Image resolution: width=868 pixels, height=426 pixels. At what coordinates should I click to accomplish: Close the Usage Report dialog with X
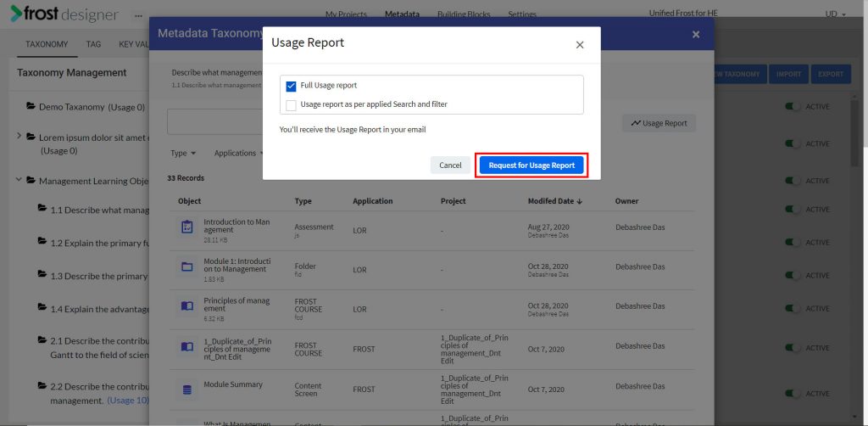[580, 45]
